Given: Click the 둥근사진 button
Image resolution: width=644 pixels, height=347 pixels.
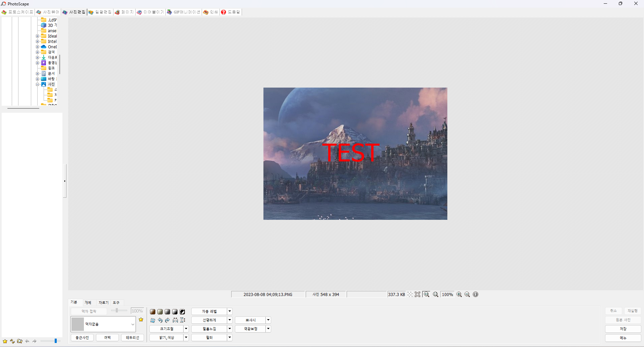Looking at the screenshot, I should (x=82, y=338).
